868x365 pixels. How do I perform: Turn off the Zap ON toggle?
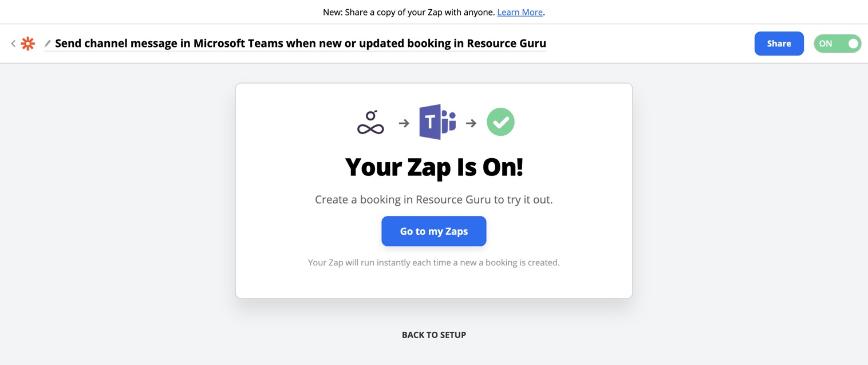[x=837, y=44]
